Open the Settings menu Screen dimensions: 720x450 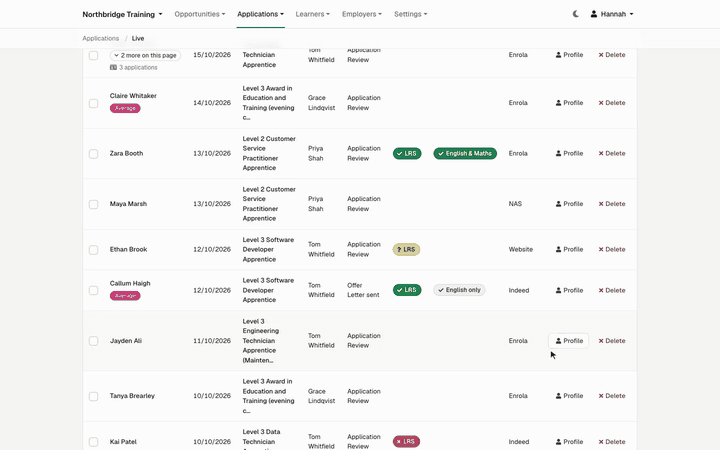(x=411, y=14)
